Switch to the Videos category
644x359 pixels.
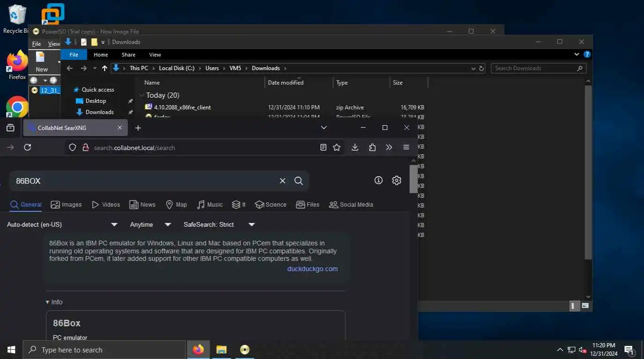[106, 205]
